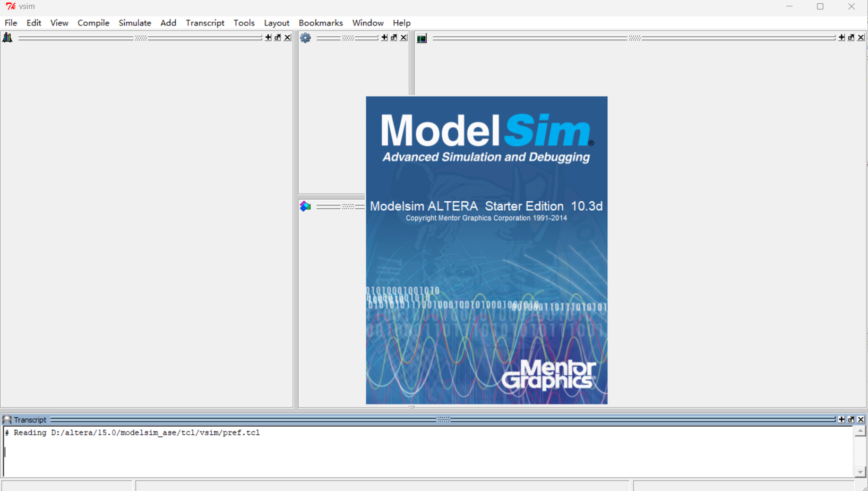Click the transcript scrollbar down arrow
The height and width of the screenshot is (491, 868).
860,472
